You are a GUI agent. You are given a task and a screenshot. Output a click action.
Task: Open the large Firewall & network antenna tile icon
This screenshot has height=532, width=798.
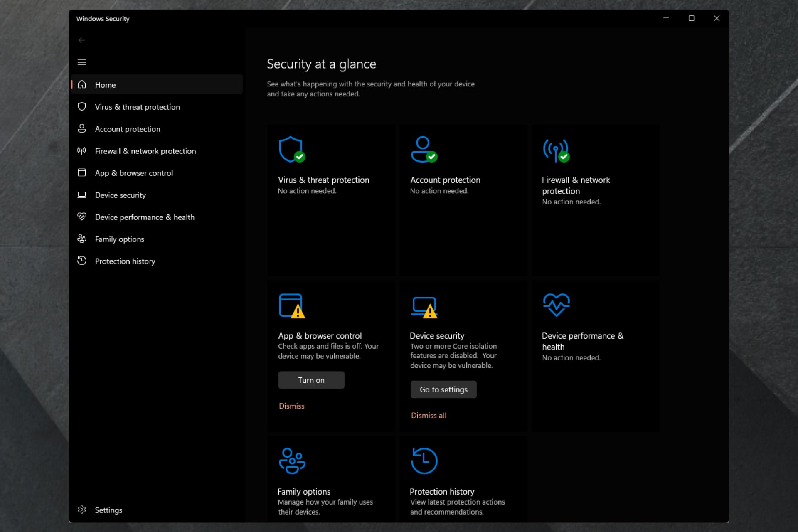pos(556,150)
